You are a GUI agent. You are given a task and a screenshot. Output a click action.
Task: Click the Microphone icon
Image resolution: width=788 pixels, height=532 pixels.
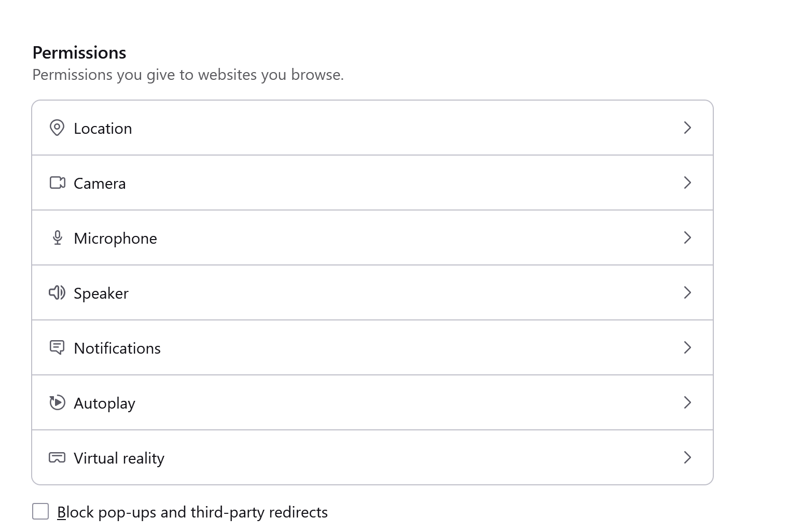point(57,237)
